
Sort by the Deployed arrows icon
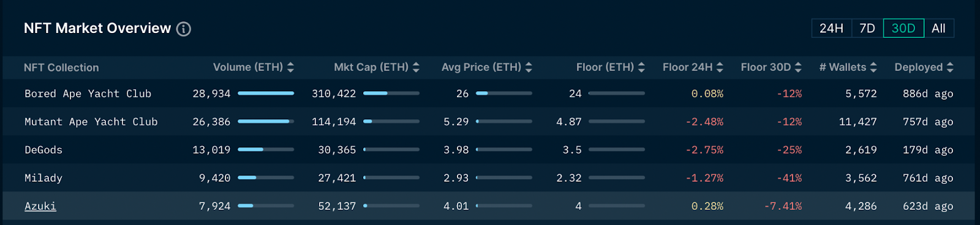click(x=950, y=67)
